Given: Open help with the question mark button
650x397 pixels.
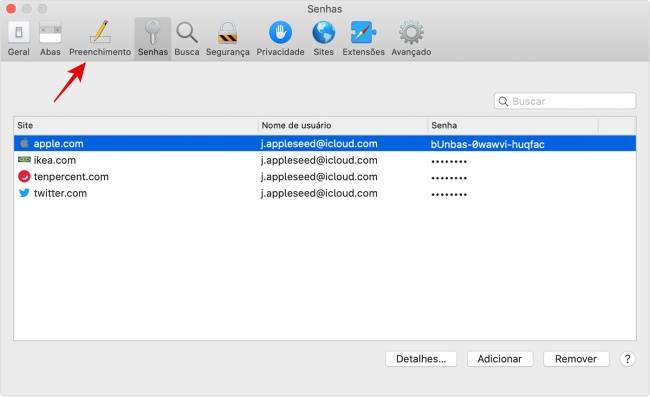Looking at the screenshot, I should pos(627,359).
